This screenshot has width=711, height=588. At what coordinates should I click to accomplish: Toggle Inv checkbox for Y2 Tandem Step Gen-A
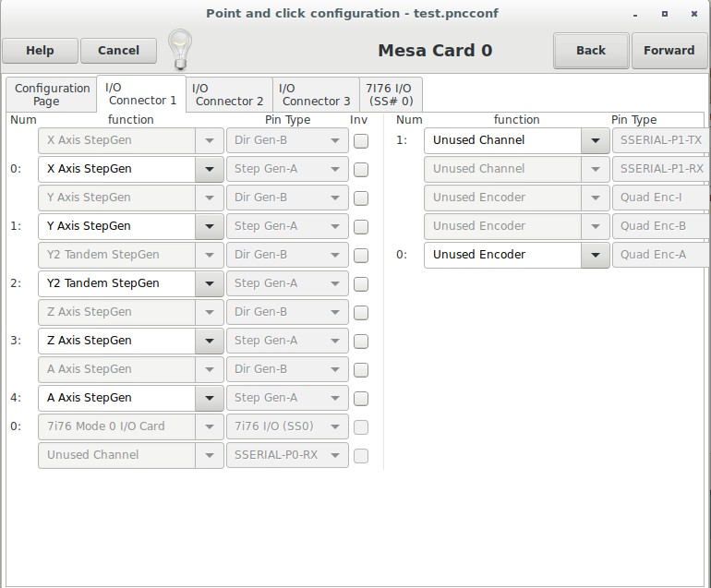(x=361, y=283)
